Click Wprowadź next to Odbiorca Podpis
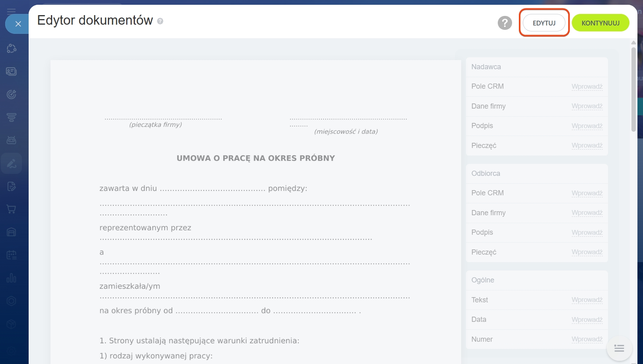Viewport: 643px width, 364px height. [x=587, y=233]
